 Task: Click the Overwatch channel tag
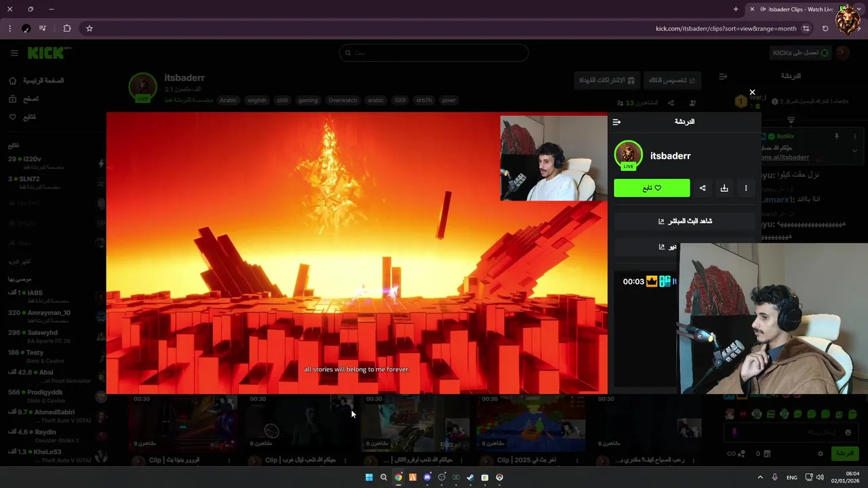tap(342, 100)
